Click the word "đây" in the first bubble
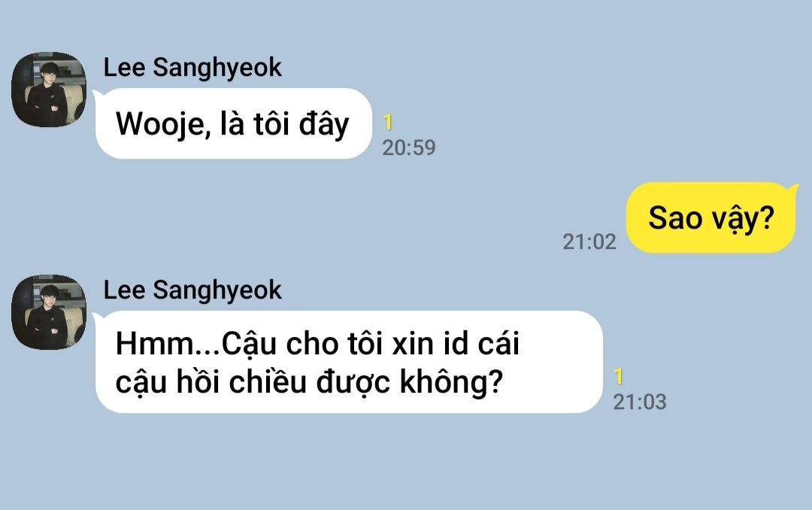 [324, 125]
